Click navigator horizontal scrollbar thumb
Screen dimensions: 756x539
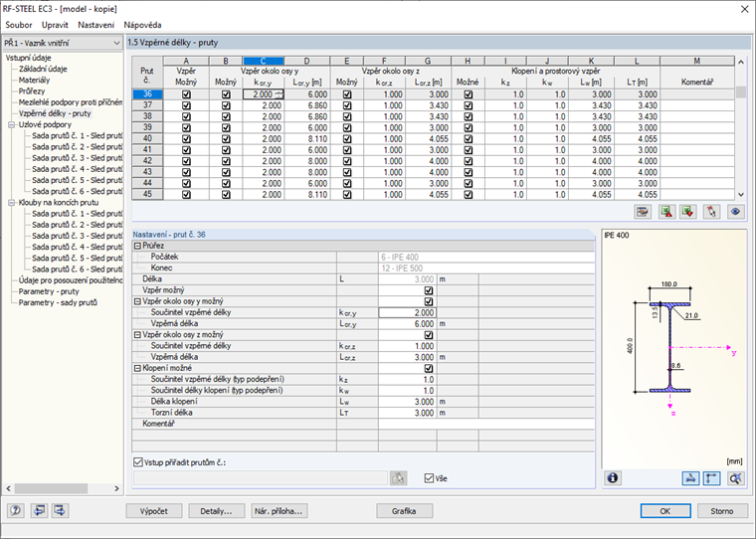pyautogui.click(x=51, y=488)
